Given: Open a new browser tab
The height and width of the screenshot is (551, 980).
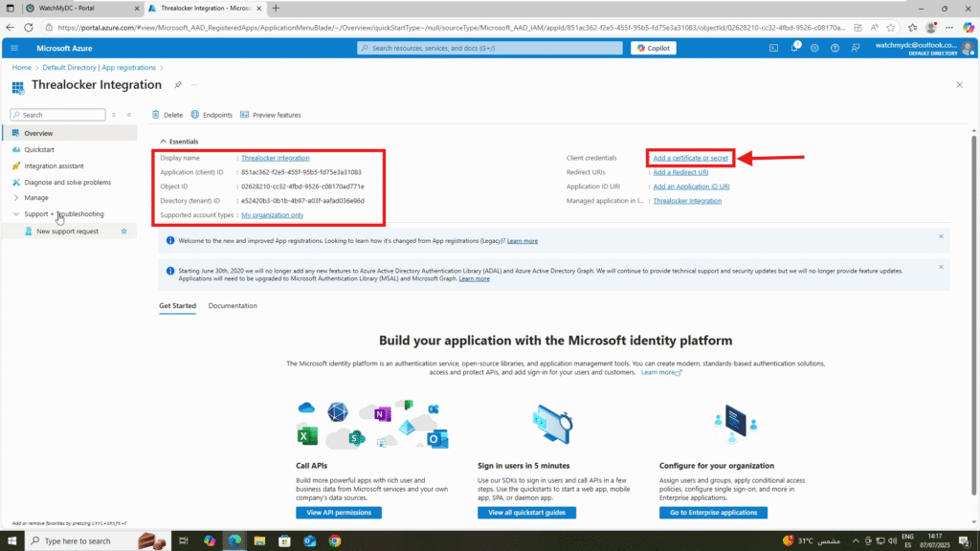Looking at the screenshot, I should 276,8.
